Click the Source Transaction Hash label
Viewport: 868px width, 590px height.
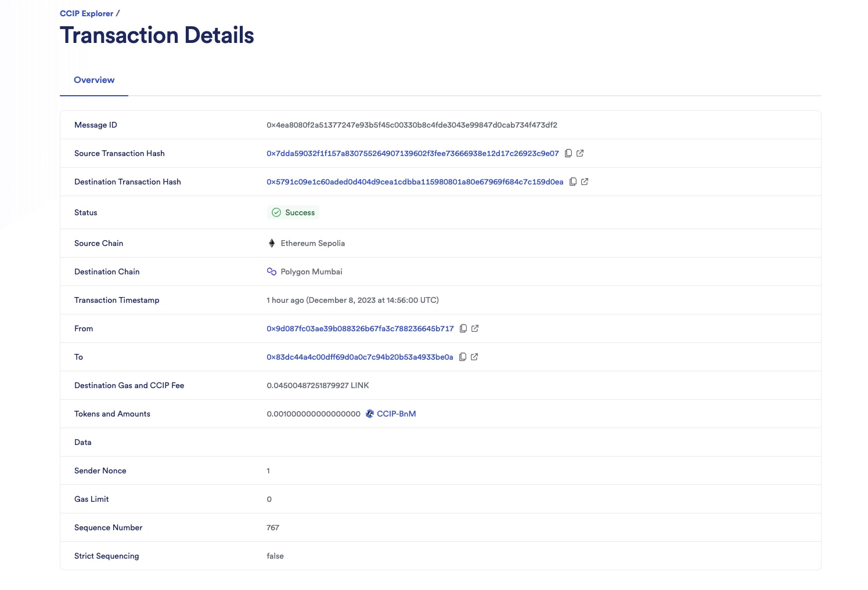[x=120, y=153]
